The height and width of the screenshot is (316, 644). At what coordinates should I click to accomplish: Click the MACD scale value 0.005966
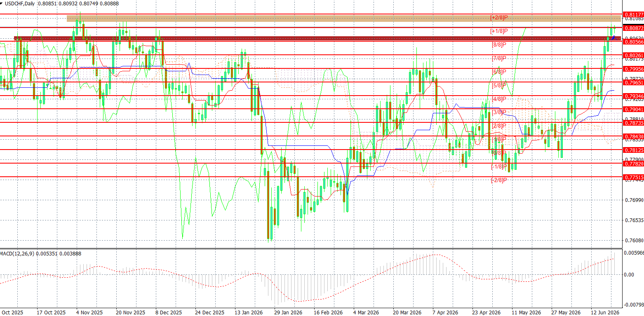[x=634, y=253]
